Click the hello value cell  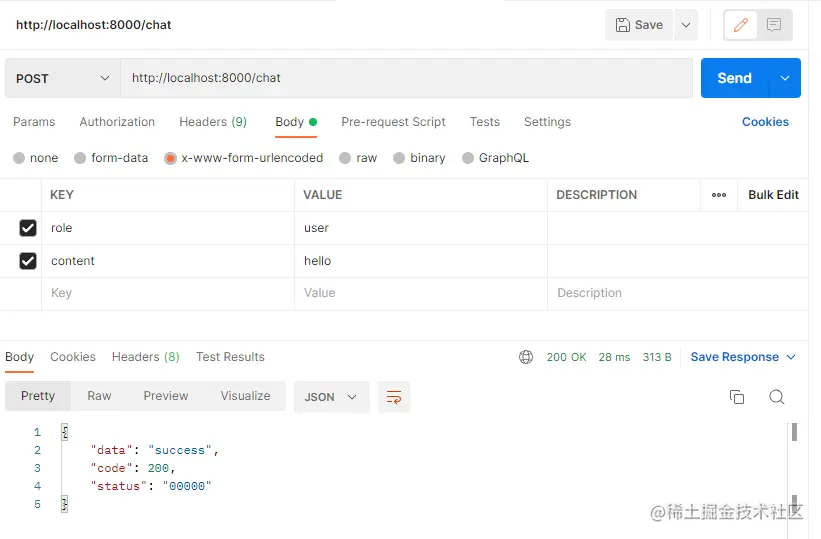tap(421, 261)
